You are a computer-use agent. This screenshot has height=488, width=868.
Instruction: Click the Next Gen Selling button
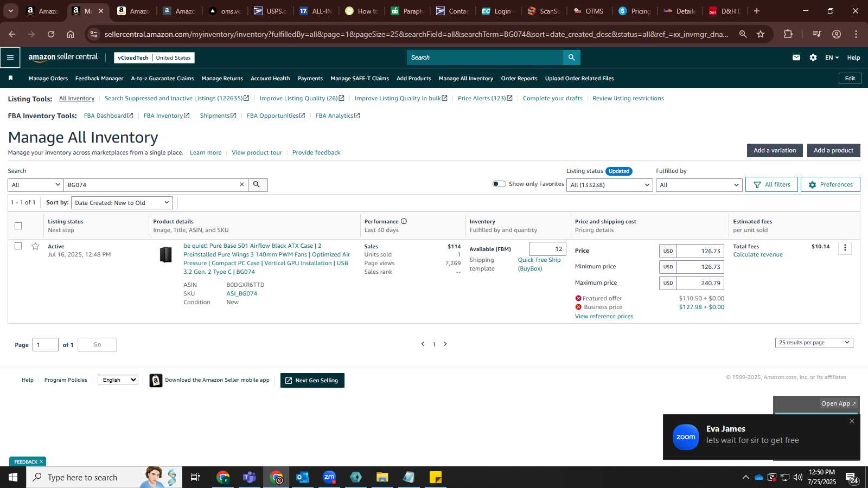click(312, 381)
